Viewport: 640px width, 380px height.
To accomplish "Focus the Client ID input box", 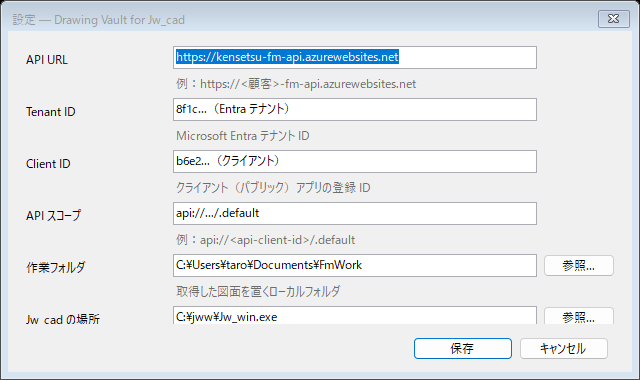I will pyautogui.click(x=355, y=162).
